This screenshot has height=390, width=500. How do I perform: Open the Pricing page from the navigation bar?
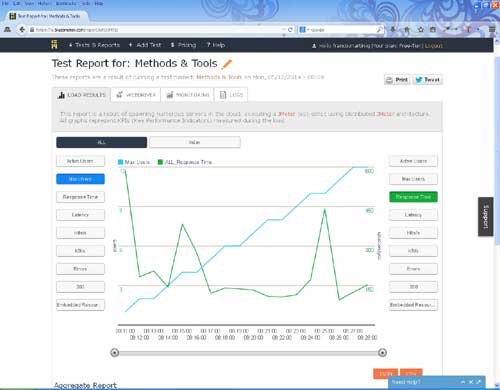point(183,45)
